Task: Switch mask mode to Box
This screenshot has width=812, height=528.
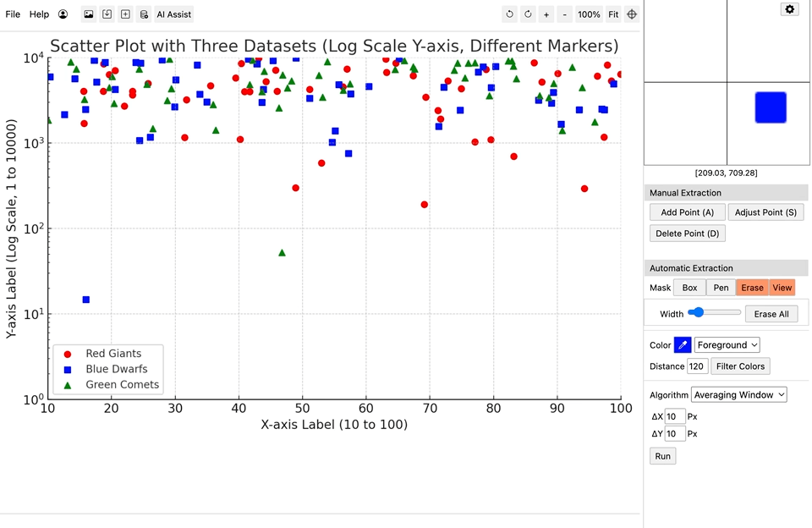Action: (x=689, y=288)
